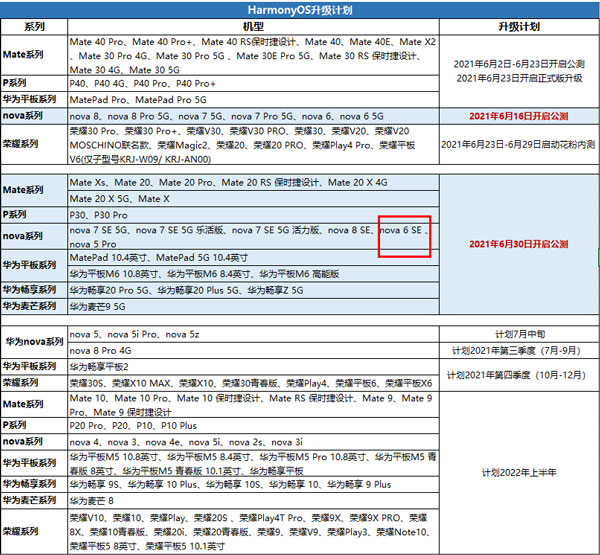Click 华为平板系列 label beside 华为畅享平板2 row
This screenshot has height=555, width=600.
pos(34,367)
